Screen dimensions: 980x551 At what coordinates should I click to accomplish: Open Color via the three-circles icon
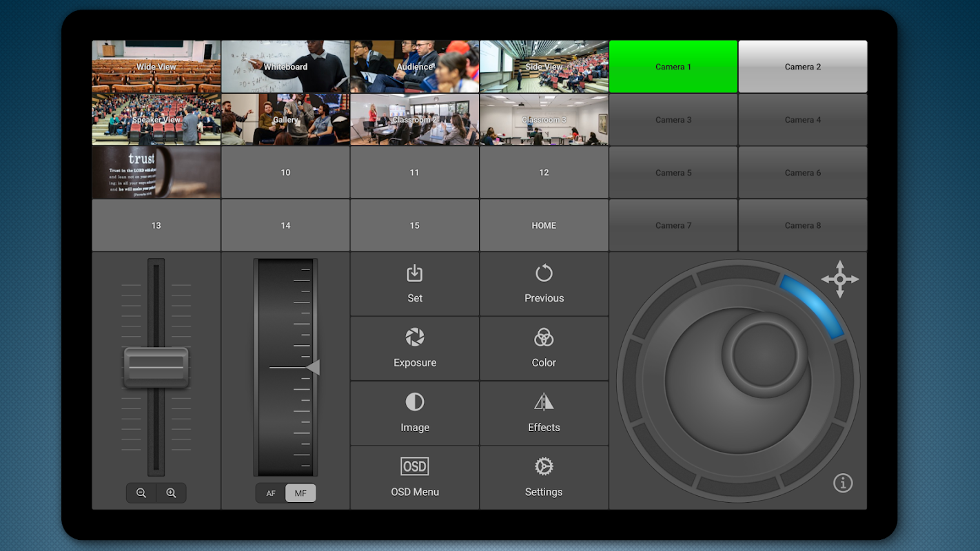point(544,337)
